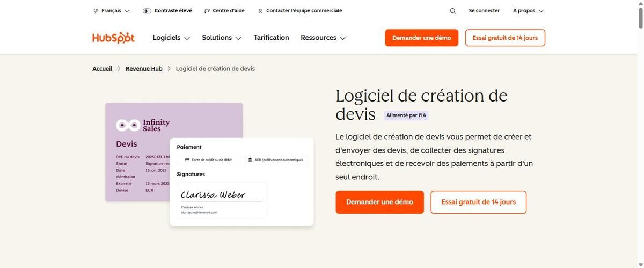Go to the Tarification page

tap(271, 38)
